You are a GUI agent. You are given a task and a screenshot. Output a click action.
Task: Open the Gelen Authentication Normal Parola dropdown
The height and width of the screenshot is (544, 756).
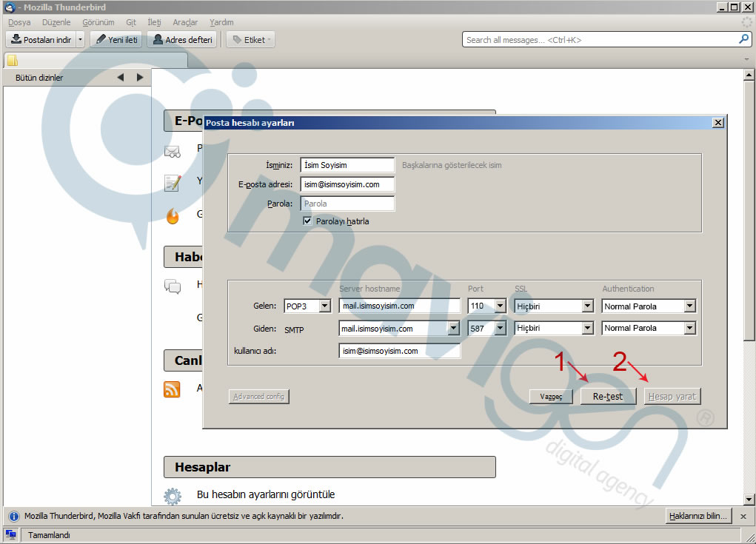(649, 306)
